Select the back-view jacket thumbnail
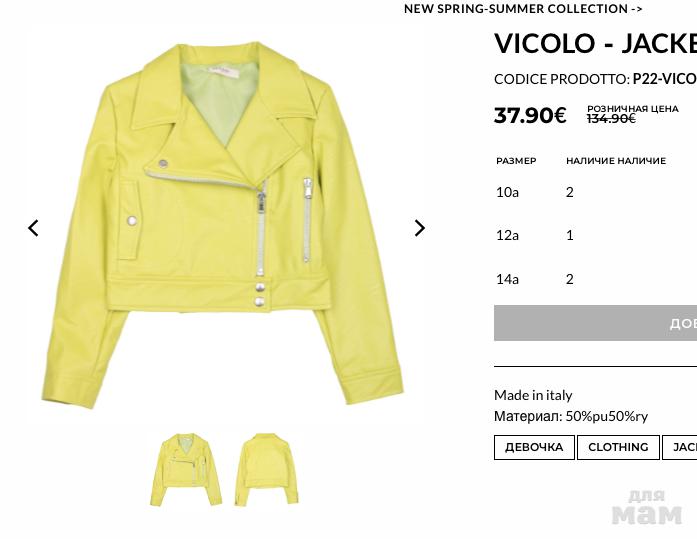The width and height of the screenshot is (697, 539). [x=266, y=470]
